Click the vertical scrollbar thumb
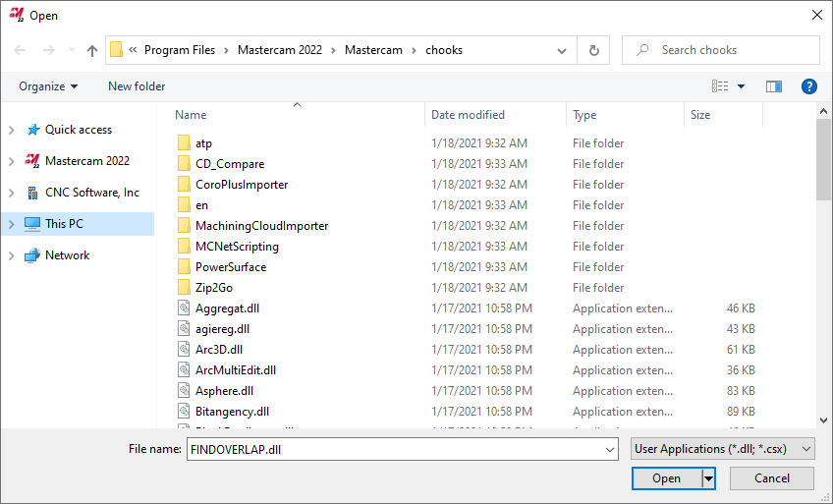833x504 pixels. tap(824, 159)
